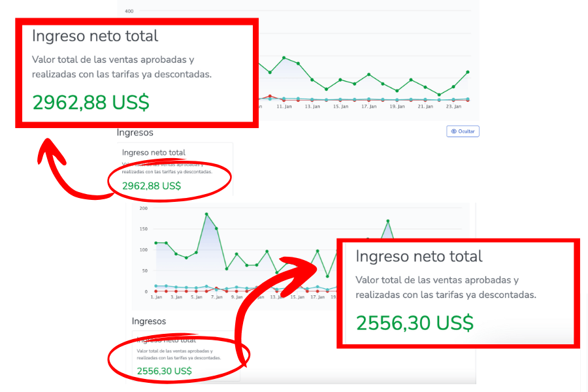Click the upper Ingresos section heading
The height and width of the screenshot is (392, 588).
[x=135, y=133]
